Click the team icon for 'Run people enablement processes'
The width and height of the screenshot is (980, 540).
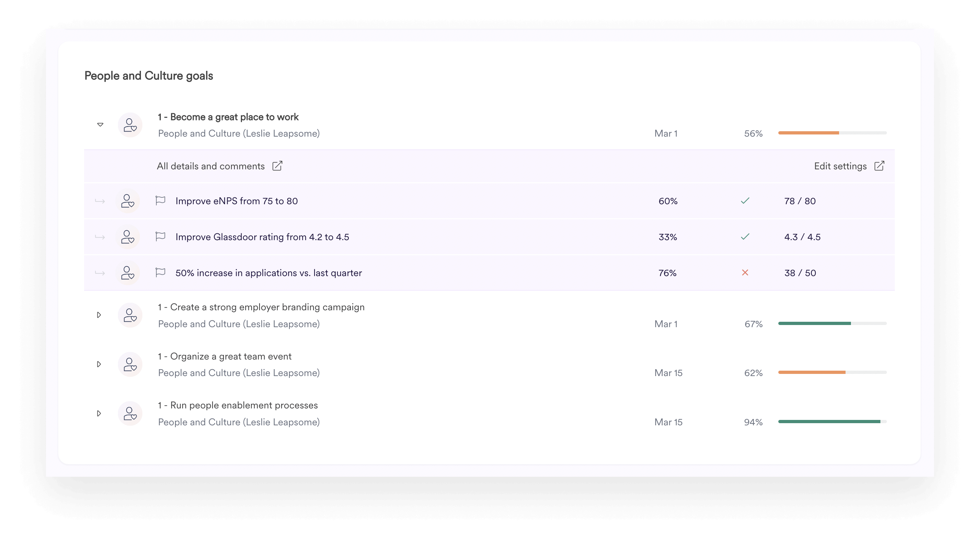click(130, 413)
